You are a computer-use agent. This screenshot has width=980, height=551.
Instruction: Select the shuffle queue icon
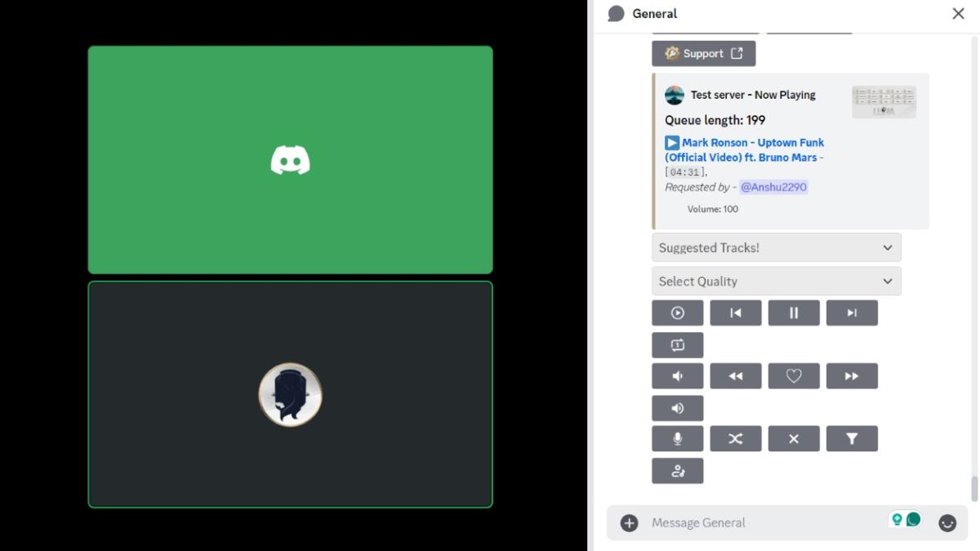(x=736, y=438)
